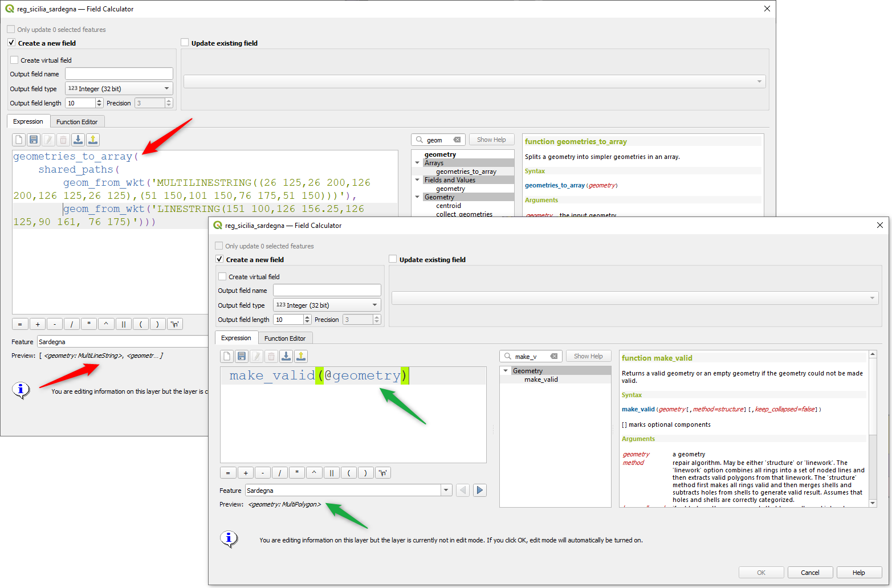Check Update existing field in front dialog
The height and width of the screenshot is (588, 892).
pos(393,259)
